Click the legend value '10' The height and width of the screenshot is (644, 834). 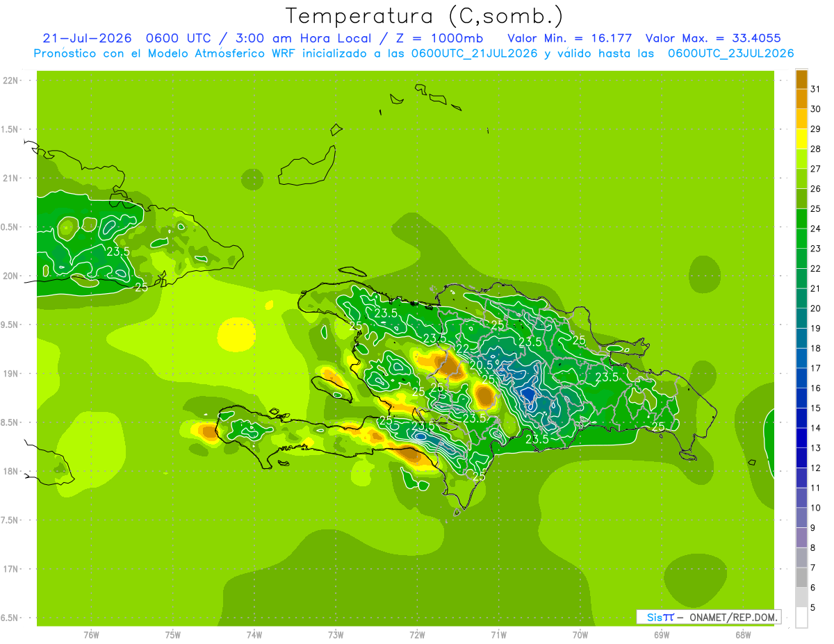click(815, 508)
